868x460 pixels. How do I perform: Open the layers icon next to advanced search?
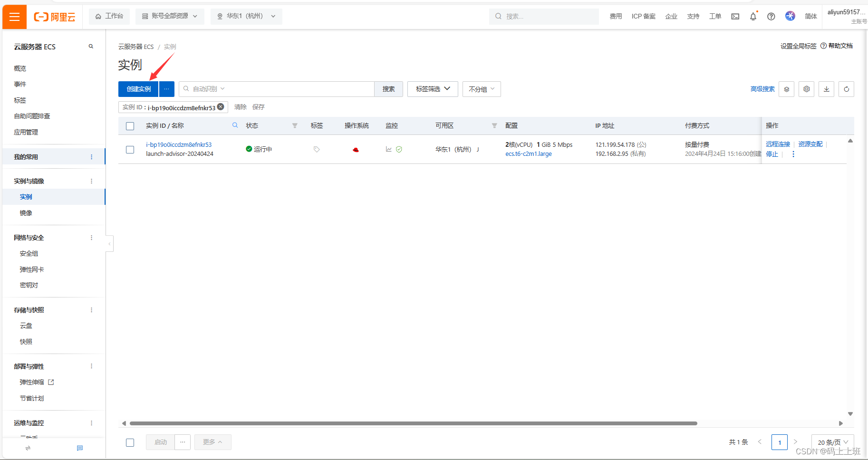coord(787,89)
